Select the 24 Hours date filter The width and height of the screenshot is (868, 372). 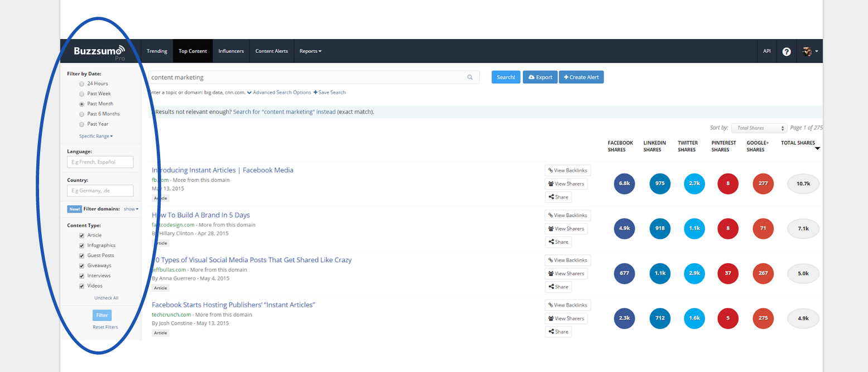point(82,84)
